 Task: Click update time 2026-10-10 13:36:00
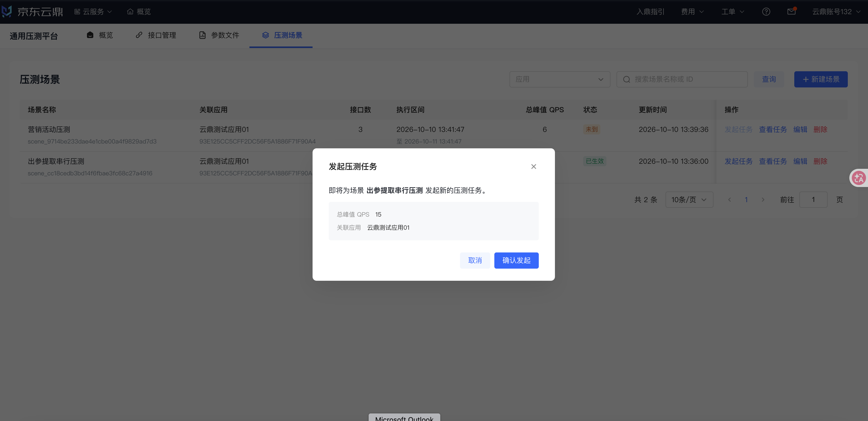pyautogui.click(x=673, y=161)
